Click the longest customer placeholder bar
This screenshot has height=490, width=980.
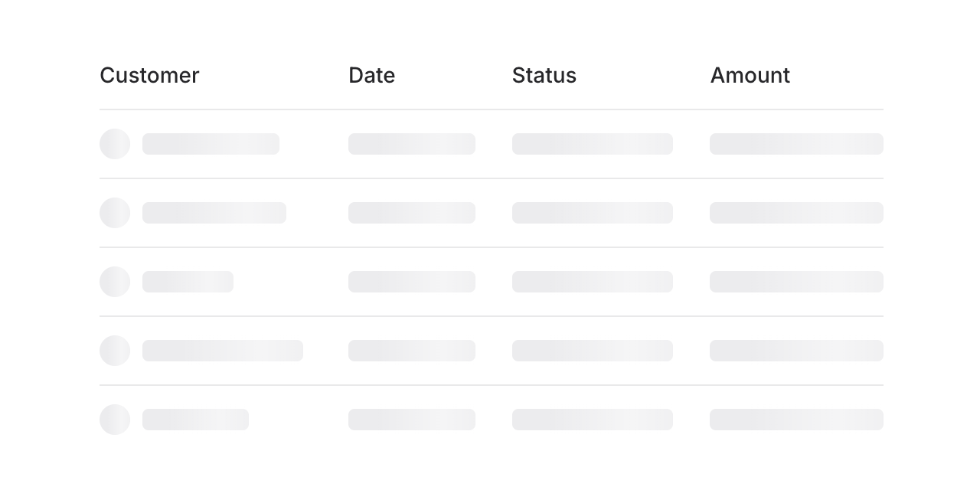click(x=222, y=351)
